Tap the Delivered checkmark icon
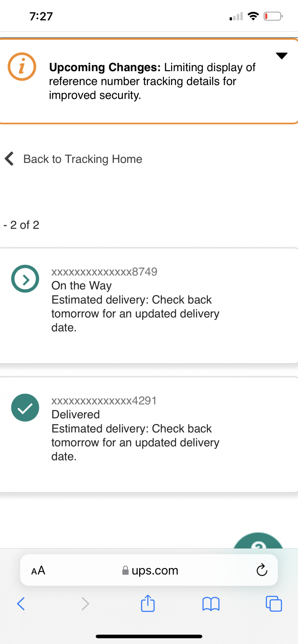 pyautogui.click(x=25, y=408)
